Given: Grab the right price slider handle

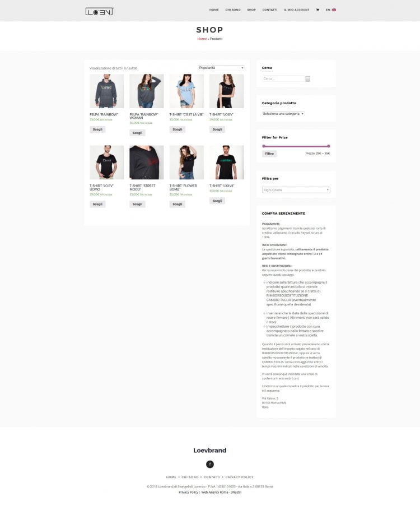Looking at the screenshot, I should (x=329, y=146).
